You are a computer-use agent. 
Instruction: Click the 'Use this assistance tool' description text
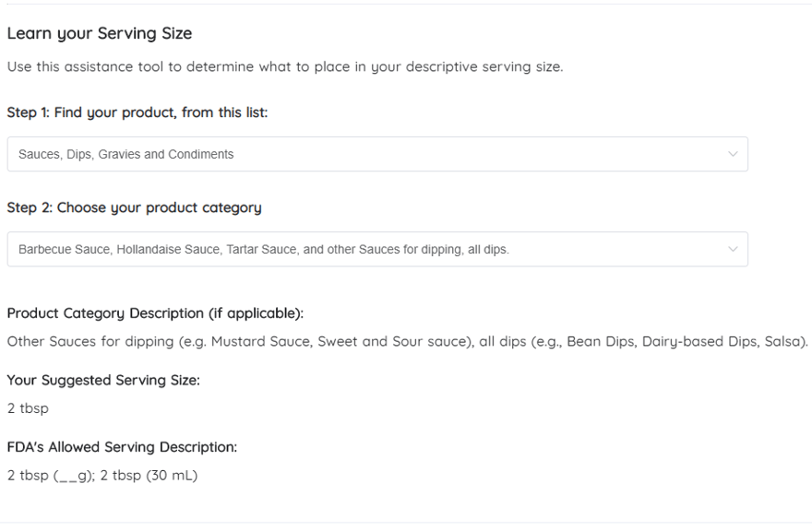(285, 66)
